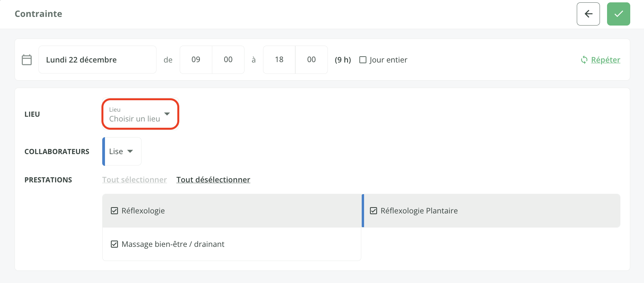Click the arrow next to Lise
Viewport: 644px width, 283px height.
(130, 151)
